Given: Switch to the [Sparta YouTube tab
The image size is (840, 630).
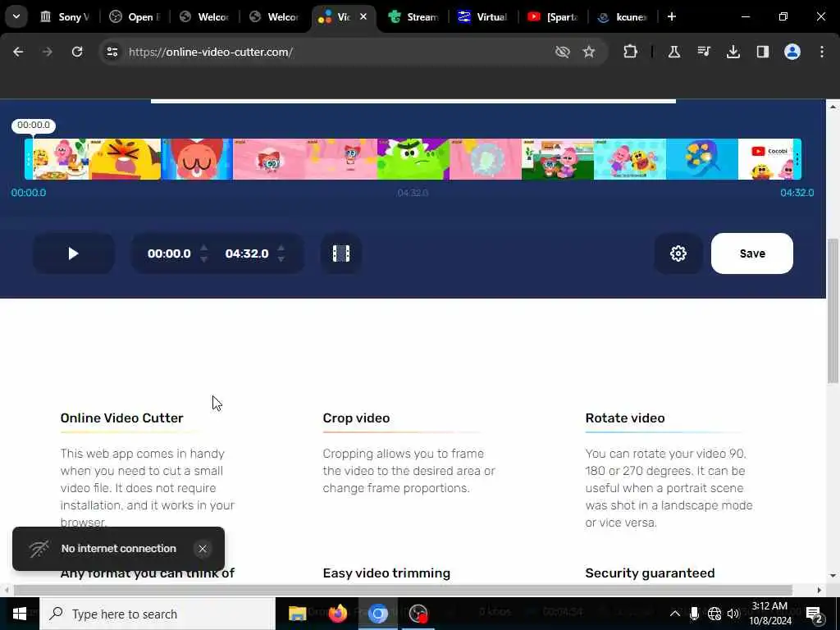Looking at the screenshot, I should (553, 17).
